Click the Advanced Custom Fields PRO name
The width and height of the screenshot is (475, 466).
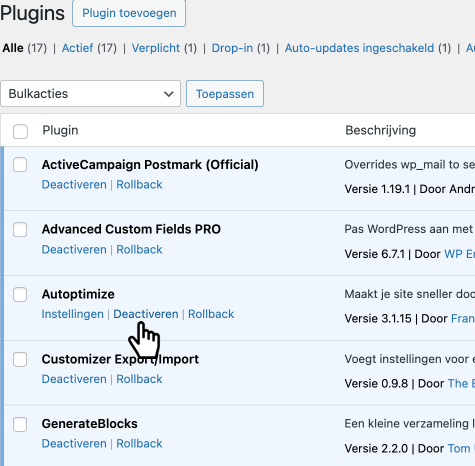(131, 229)
